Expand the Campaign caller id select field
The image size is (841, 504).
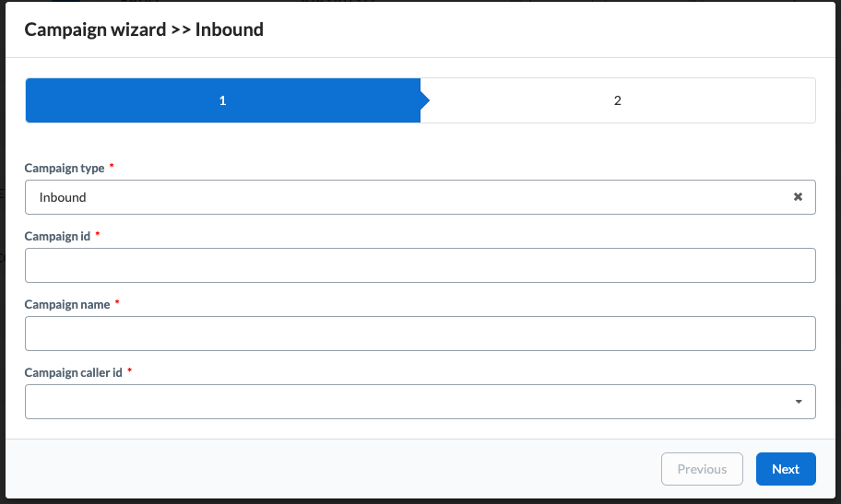(420, 402)
